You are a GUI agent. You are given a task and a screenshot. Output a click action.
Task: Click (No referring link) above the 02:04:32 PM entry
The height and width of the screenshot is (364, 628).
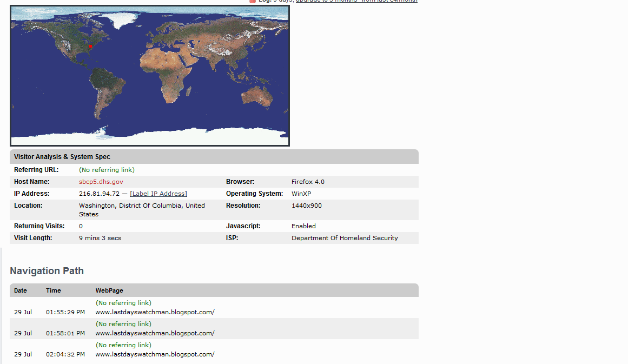pos(123,346)
